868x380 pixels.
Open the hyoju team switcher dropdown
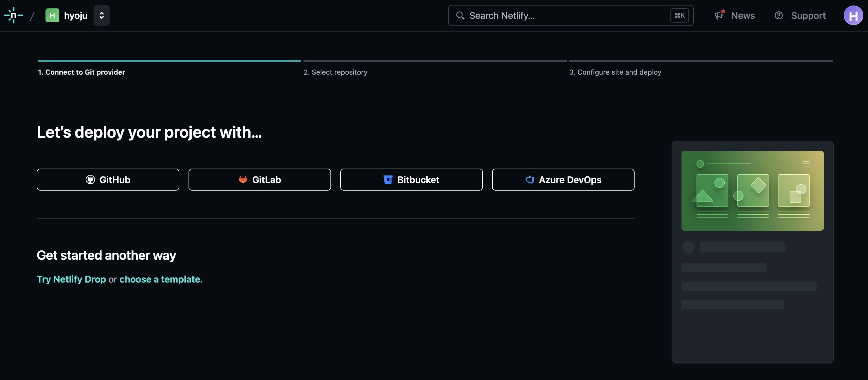101,16
